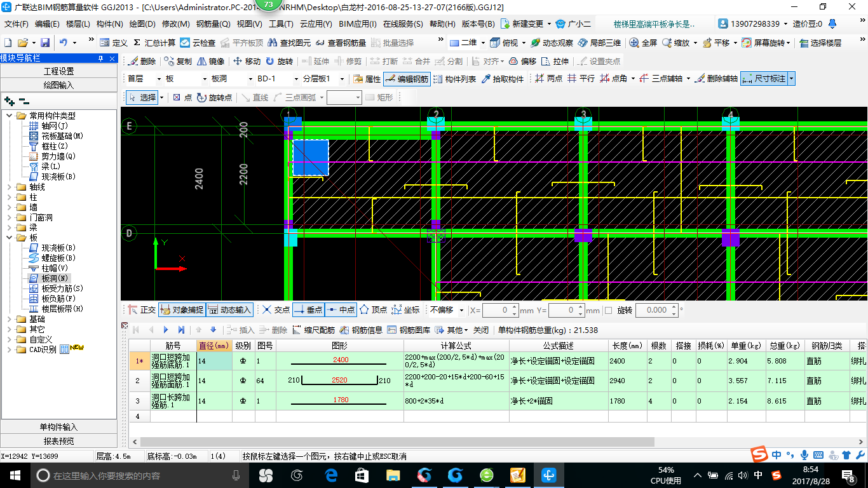The image size is (868, 488).
Task: Select the 偏移 offset tool
Action: click(523, 61)
